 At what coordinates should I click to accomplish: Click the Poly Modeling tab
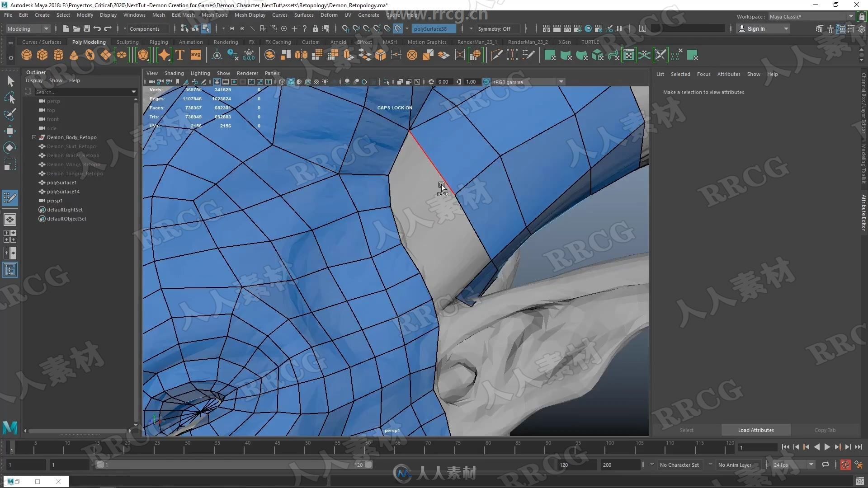[x=89, y=42]
